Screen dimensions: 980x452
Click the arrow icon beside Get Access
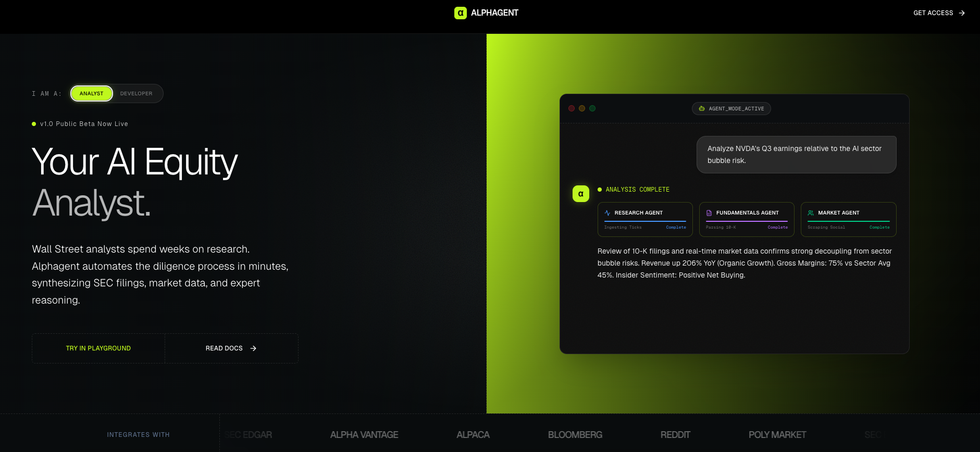pyautogui.click(x=962, y=13)
